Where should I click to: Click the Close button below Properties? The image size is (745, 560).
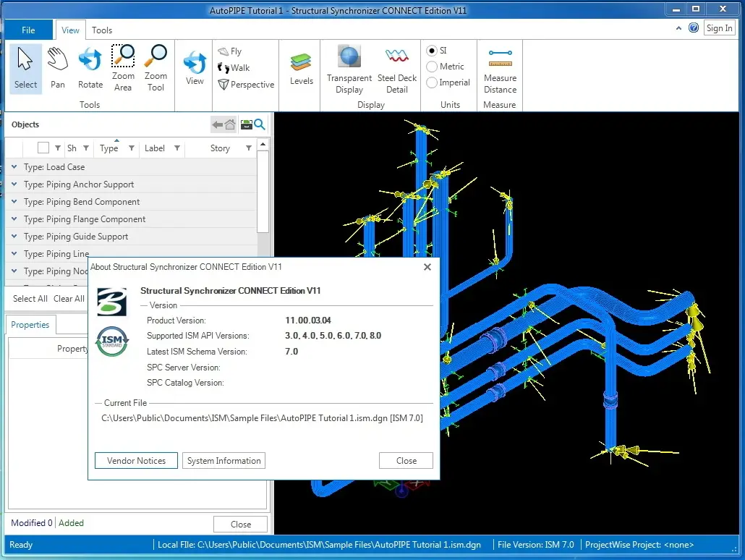tap(240, 525)
